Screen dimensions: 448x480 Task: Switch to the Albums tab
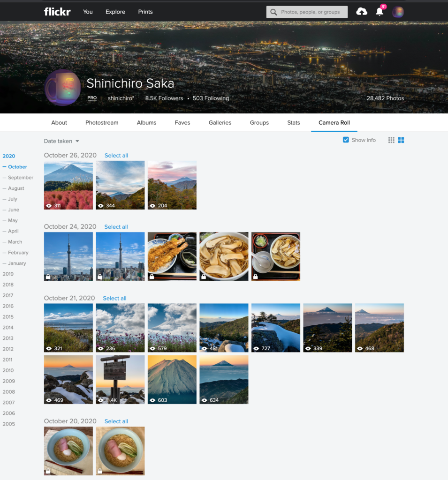click(146, 123)
